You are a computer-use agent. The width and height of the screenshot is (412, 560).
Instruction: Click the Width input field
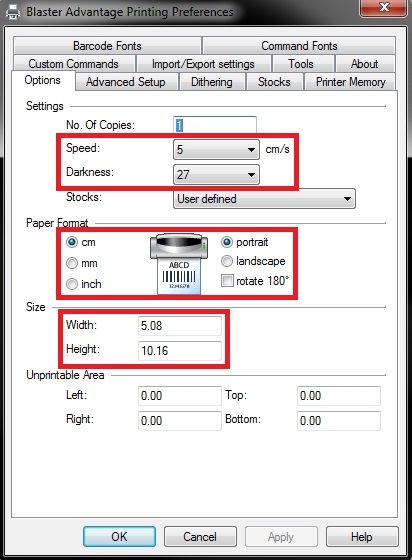coord(180,326)
